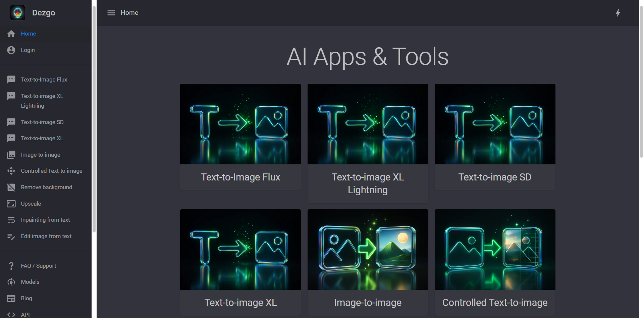Viewport: 644px width, 318px height.
Task: Open the API section from the sidebar
Action: 25,314
